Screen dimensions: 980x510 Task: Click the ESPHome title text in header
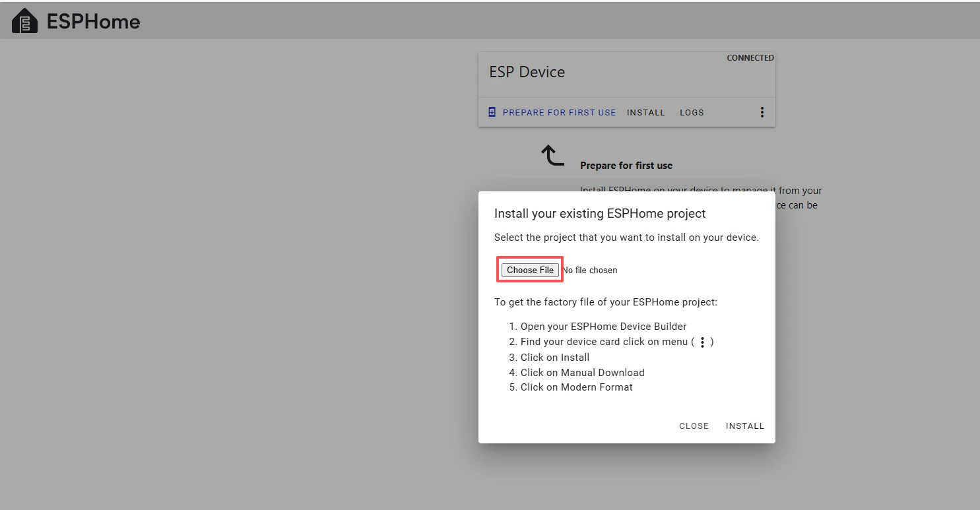click(x=93, y=22)
